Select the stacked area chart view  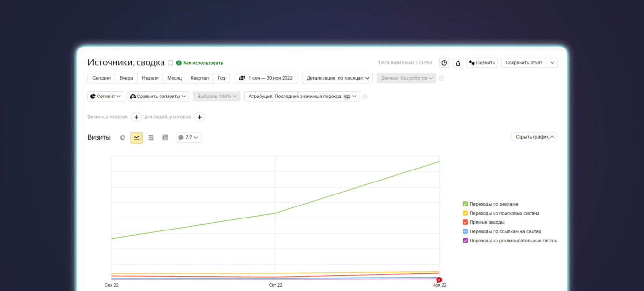click(151, 137)
